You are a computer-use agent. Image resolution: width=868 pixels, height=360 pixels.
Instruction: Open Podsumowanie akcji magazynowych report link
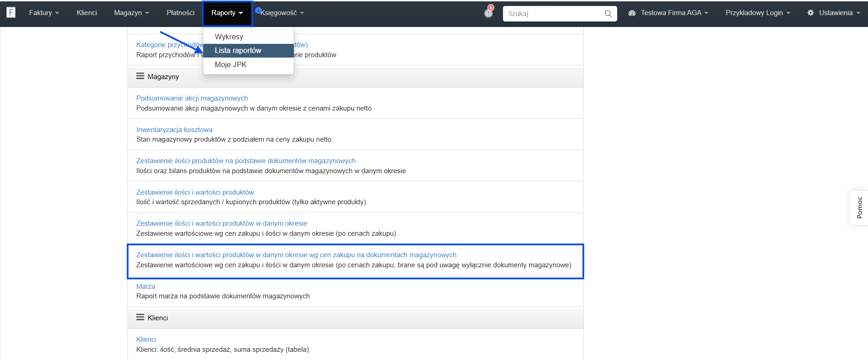[192, 98]
